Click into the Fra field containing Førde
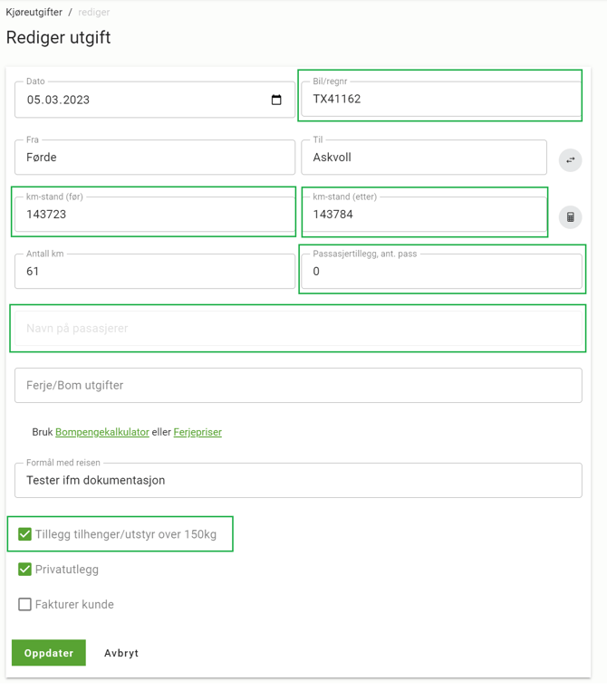The width and height of the screenshot is (607, 700). pos(155,158)
